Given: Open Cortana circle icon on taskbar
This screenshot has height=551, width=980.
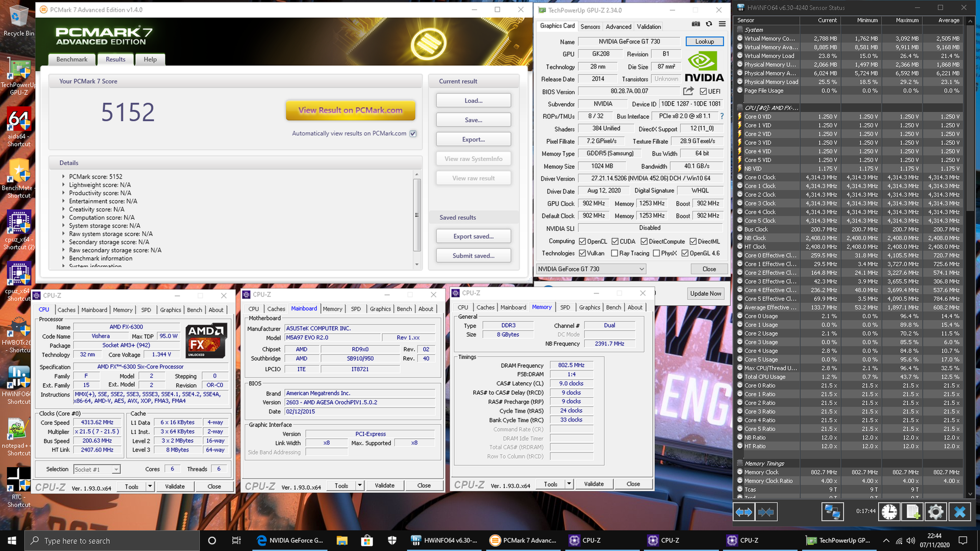Looking at the screenshot, I should click(x=212, y=540).
